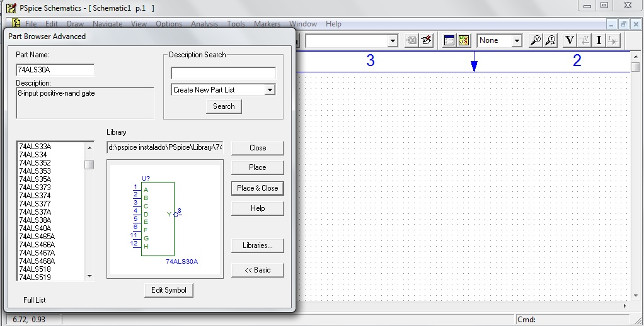
Task: Open the View menu
Action: point(139,24)
